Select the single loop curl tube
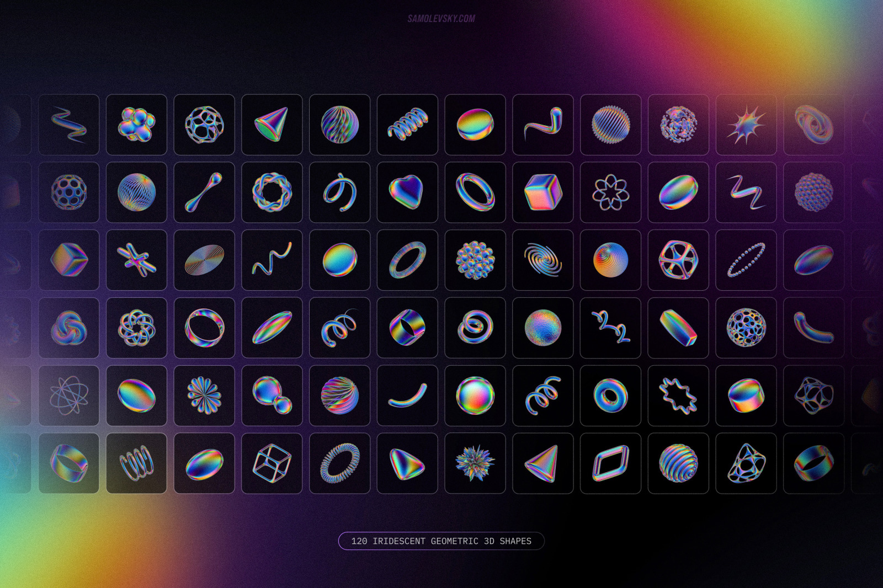This screenshot has height=588, width=883. tap(339, 193)
